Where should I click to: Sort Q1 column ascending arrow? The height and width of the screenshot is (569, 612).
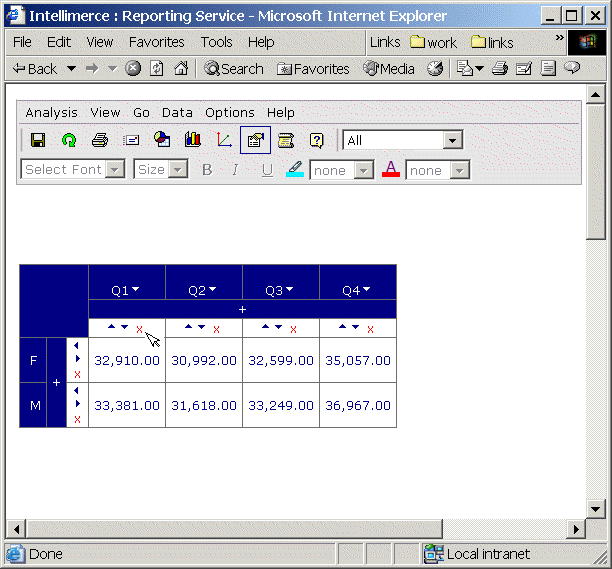pyautogui.click(x=112, y=326)
